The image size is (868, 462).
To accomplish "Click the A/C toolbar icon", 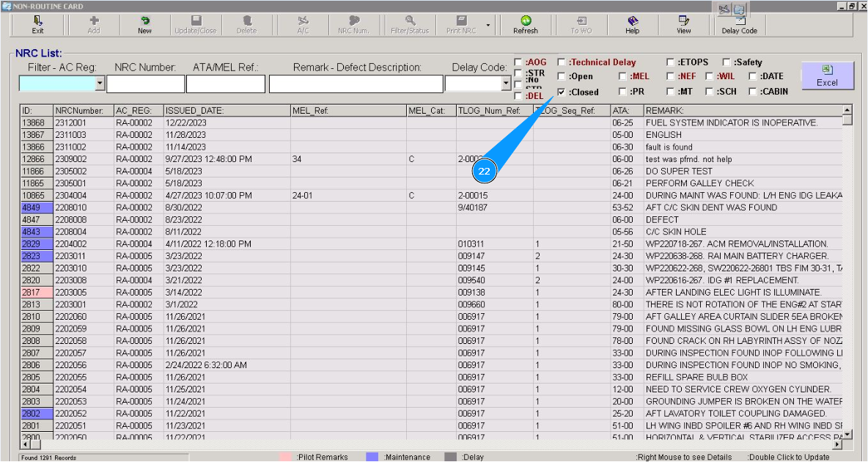I will [303, 25].
